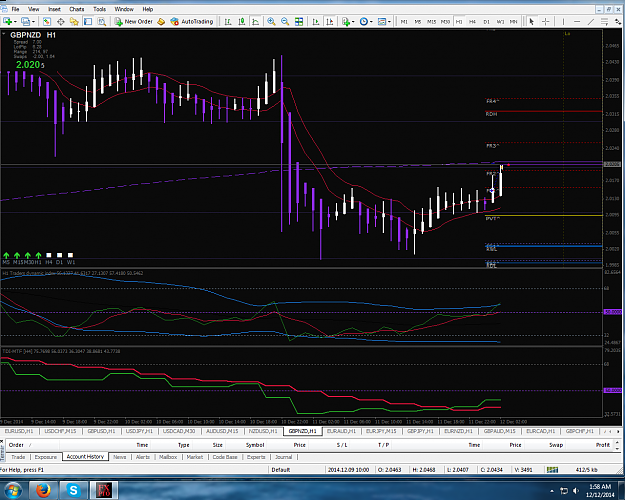This screenshot has width=625, height=500.
Task: Open the Strategy Tester magnifier icon
Action: [102, 22]
